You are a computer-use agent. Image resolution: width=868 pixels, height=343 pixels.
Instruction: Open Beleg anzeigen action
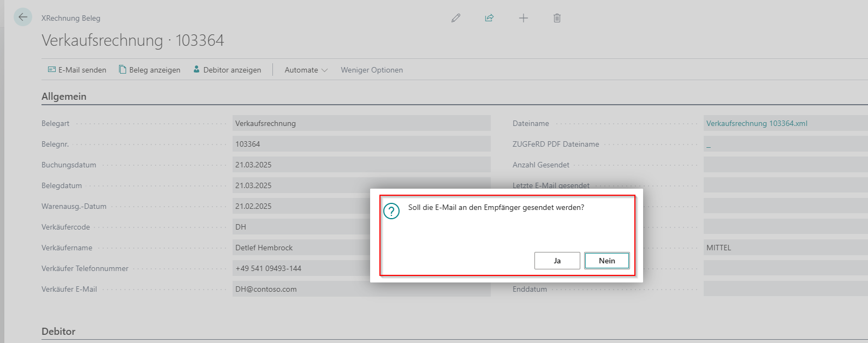point(150,70)
